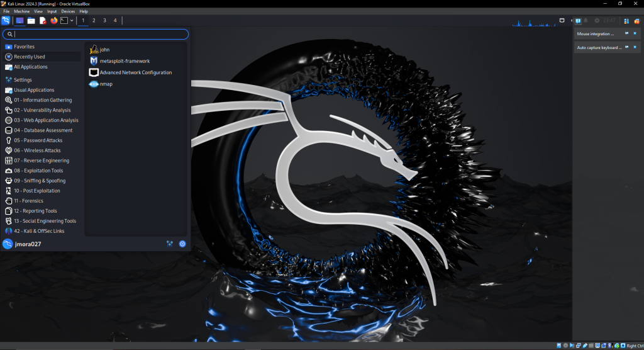Switch to workspace 1

click(83, 20)
